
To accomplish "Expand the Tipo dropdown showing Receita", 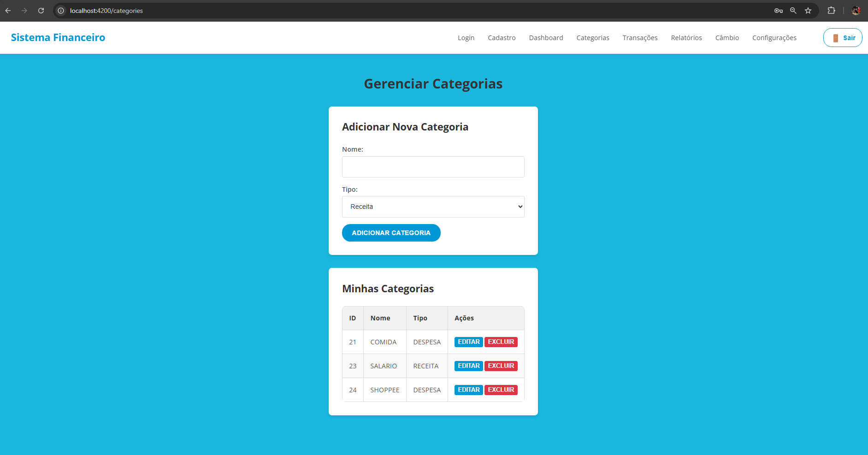I will tap(433, 207).
